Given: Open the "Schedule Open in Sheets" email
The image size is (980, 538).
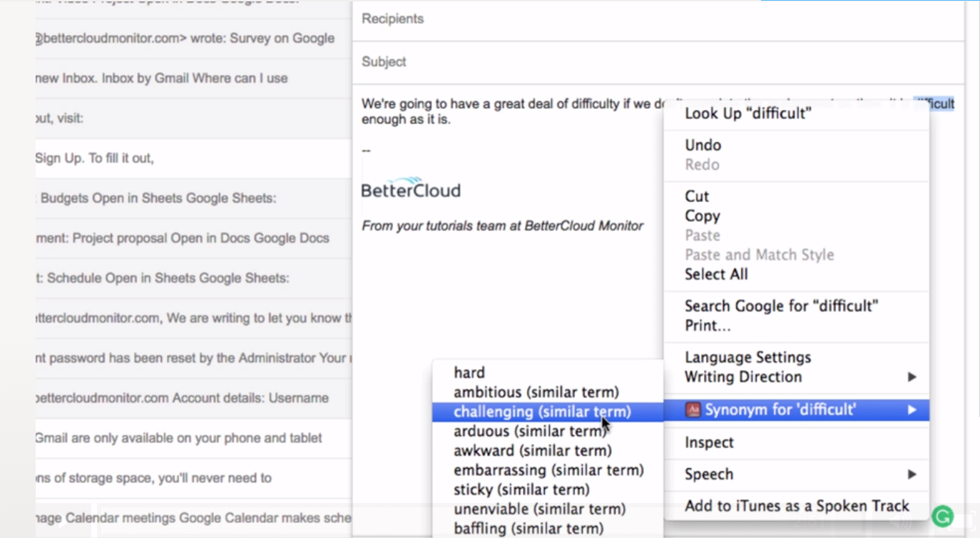Looking at the screenshot, I should [x=193, y=278].
